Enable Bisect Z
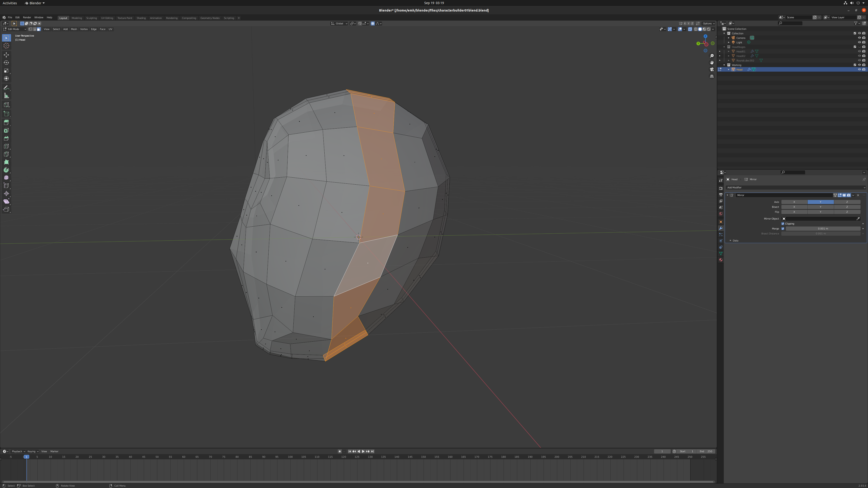Screen dimensions: 868x488 [847, 207]
